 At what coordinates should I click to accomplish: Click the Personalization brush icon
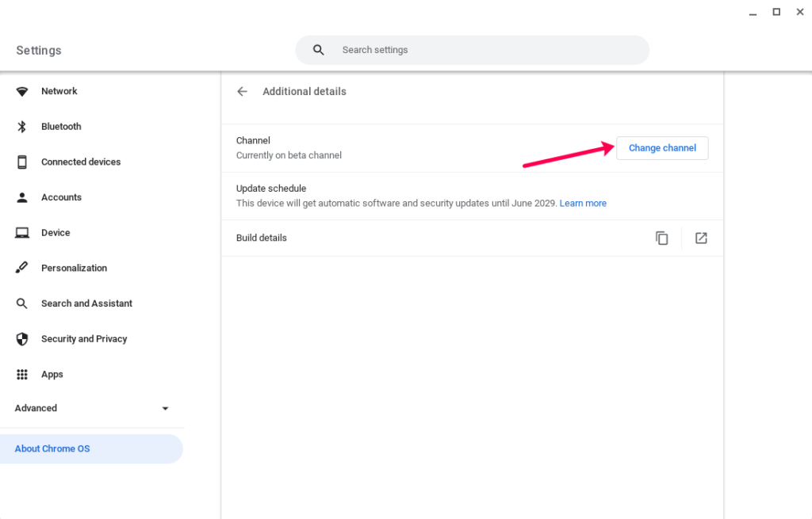click(x=21, y=268)
